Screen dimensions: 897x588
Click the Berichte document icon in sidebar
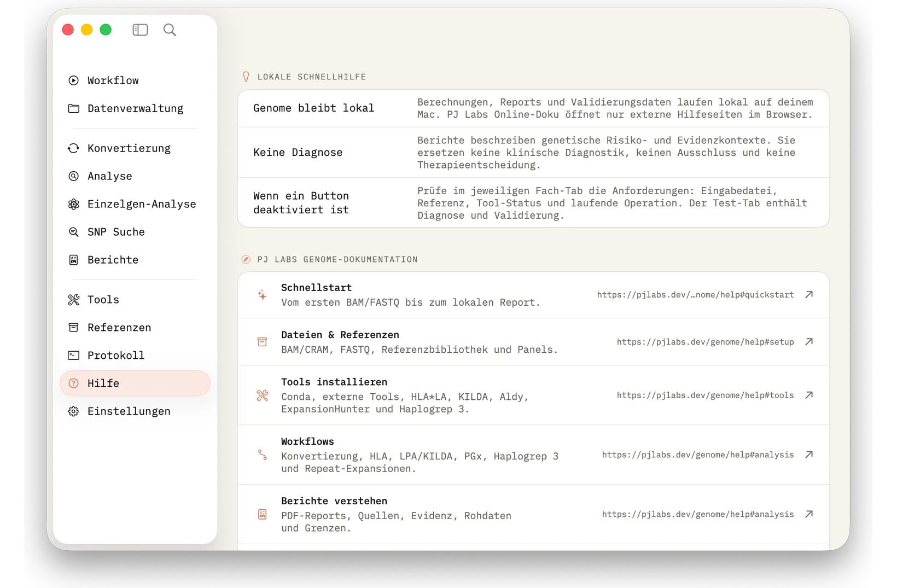(73, 260)
